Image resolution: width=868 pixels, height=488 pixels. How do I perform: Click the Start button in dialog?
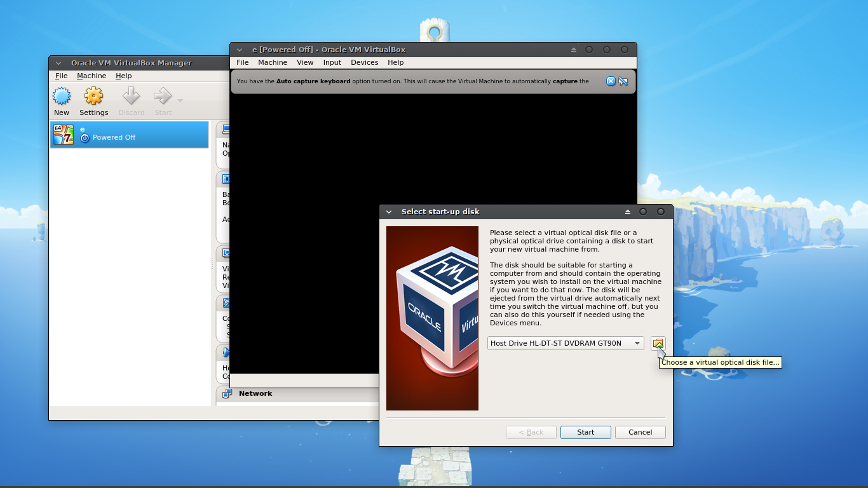[x=585, y=432]
